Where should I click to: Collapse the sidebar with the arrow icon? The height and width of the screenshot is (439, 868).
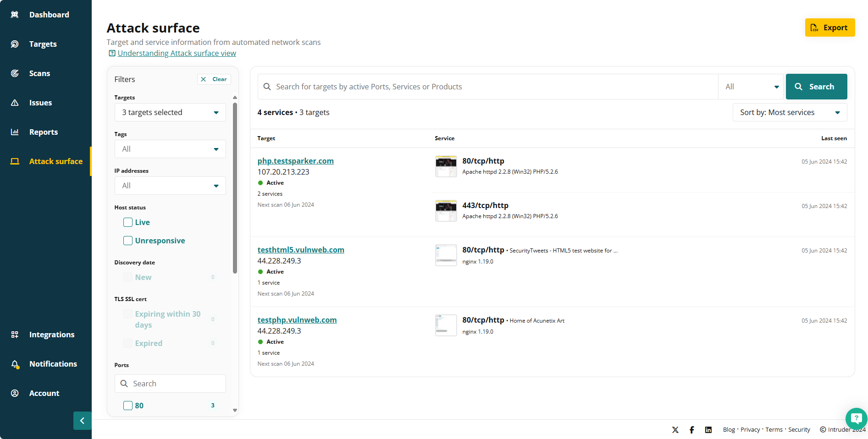click(x=83, y=421)
